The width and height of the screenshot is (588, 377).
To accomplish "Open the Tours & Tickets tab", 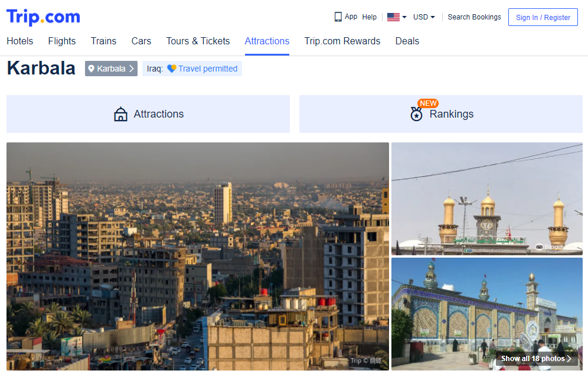I will tap(198, 41).
